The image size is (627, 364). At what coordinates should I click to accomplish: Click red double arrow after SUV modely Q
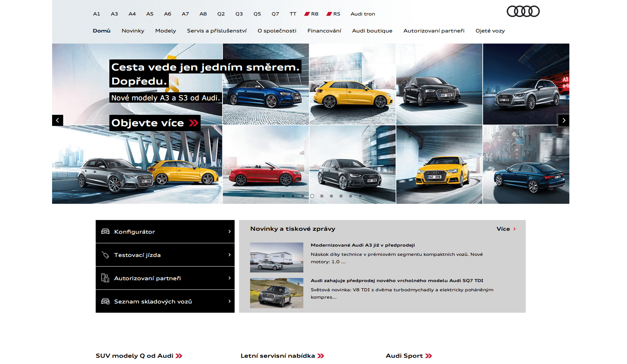coord(179,356)
